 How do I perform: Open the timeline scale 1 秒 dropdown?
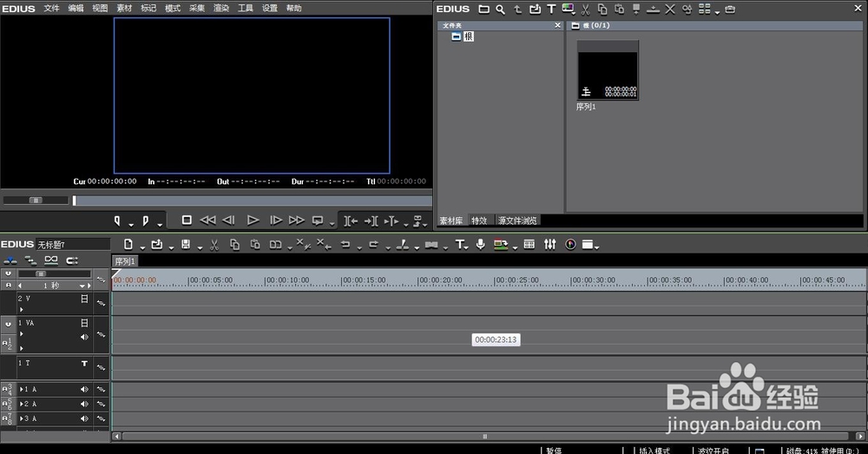click(82, 286)
